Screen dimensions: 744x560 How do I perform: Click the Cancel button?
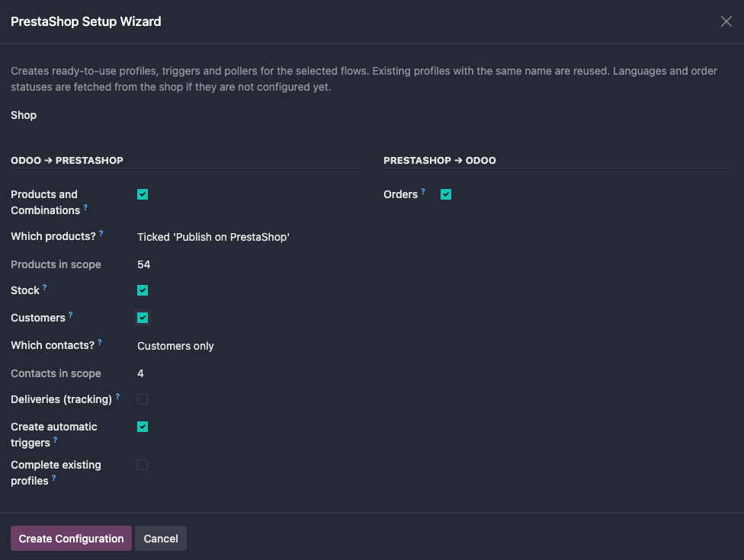161,538
